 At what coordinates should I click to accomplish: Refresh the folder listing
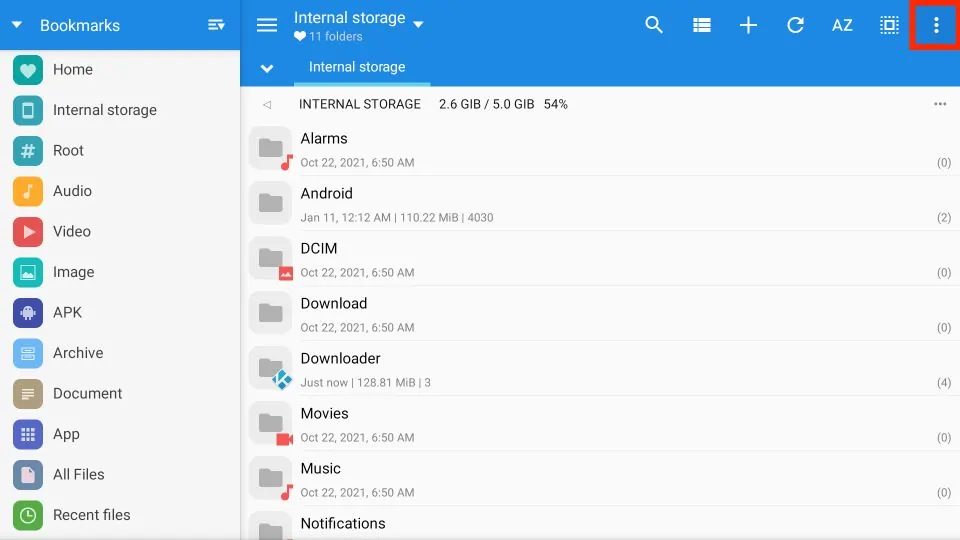(x=795, y=26)
